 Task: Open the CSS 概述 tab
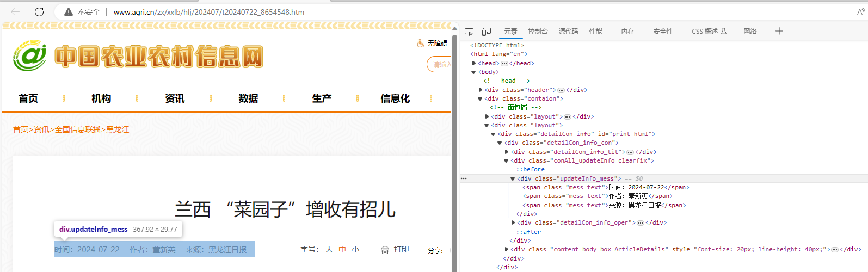(709, 32)
